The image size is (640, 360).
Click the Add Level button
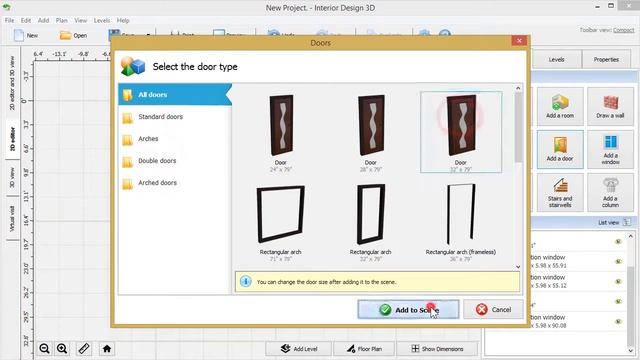click(298, 349)
